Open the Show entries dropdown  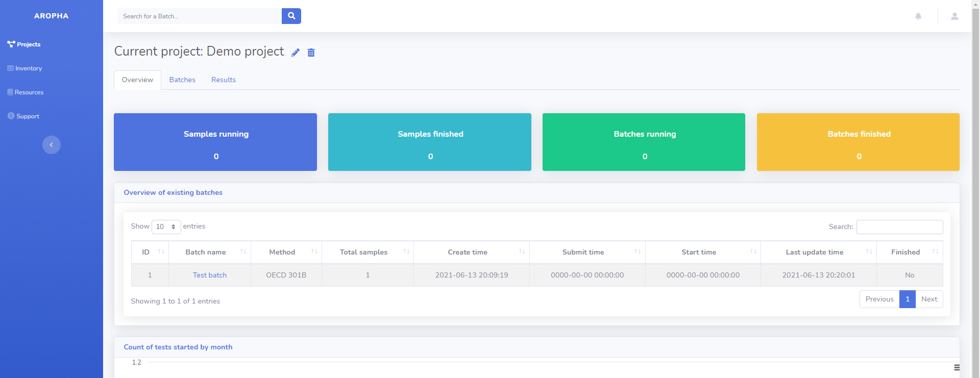(x=166, y=226)
